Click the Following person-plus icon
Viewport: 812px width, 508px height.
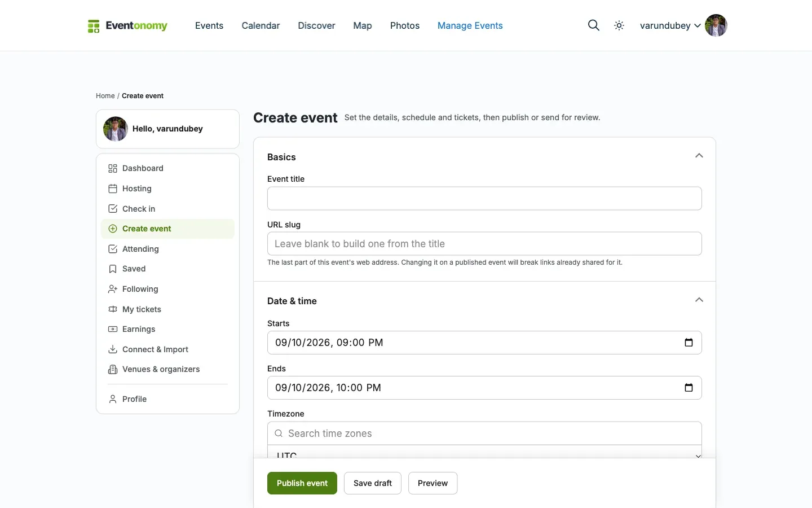pos(113,289)
